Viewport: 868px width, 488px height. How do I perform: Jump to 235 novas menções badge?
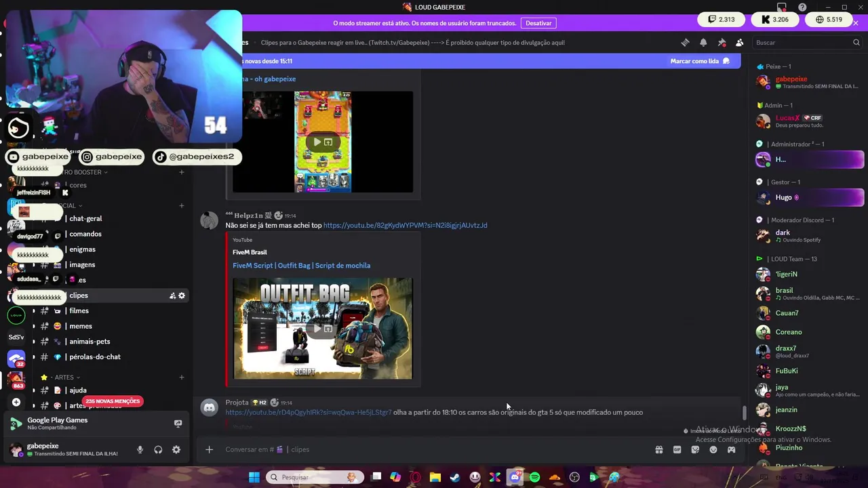coord(113,401)
